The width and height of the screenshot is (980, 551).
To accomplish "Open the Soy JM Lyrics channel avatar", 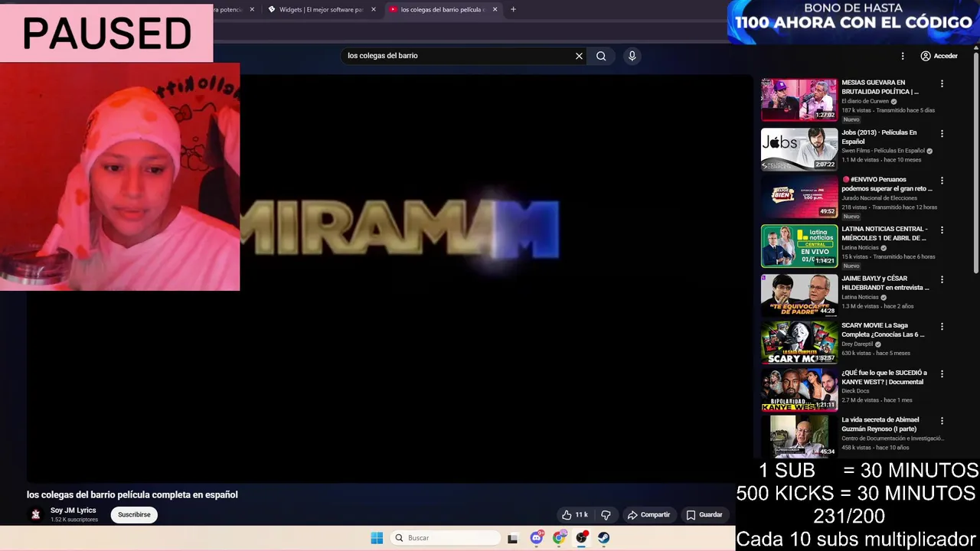I will (x=35, y=515).
